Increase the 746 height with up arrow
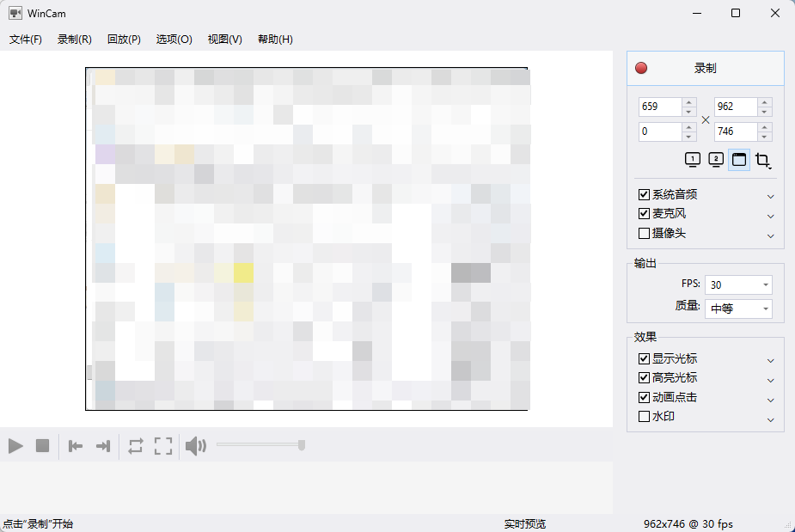795x532 pixels. [x=765, y=127]
